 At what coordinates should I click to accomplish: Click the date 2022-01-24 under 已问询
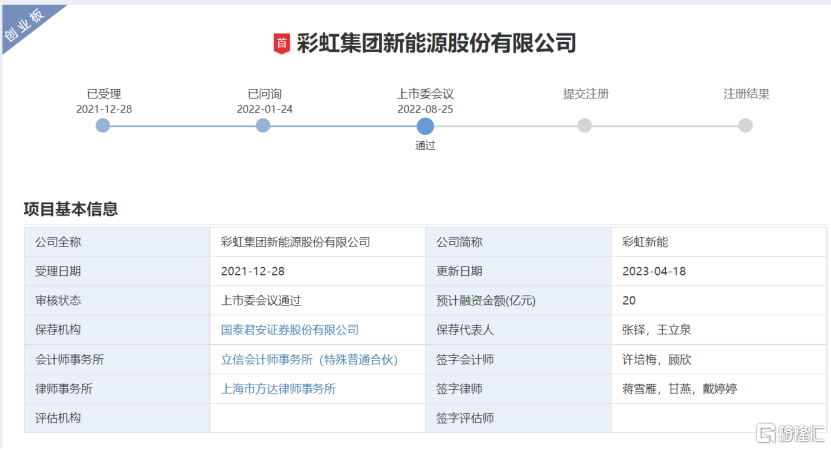coord(264,109)
